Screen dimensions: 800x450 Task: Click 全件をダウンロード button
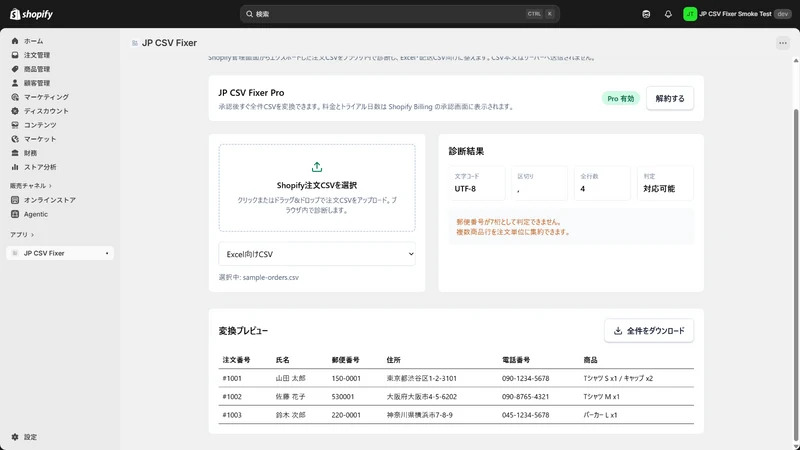pyautogui.click(x=649, y=331)
